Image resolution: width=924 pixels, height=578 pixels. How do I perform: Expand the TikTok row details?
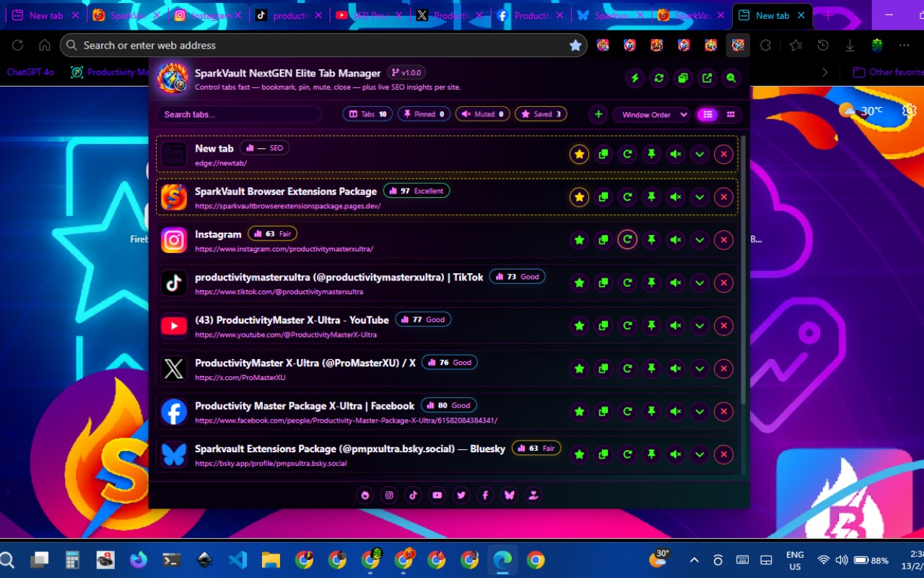699,283
